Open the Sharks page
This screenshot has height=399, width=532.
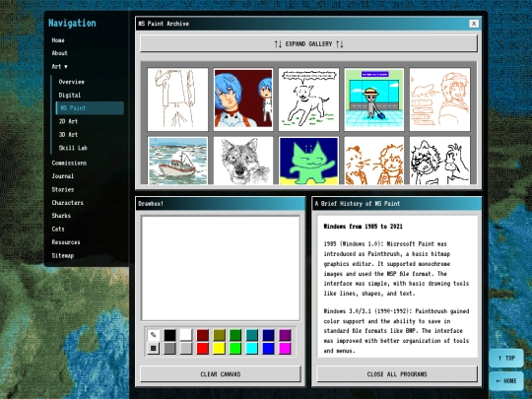tap(61, 216)
